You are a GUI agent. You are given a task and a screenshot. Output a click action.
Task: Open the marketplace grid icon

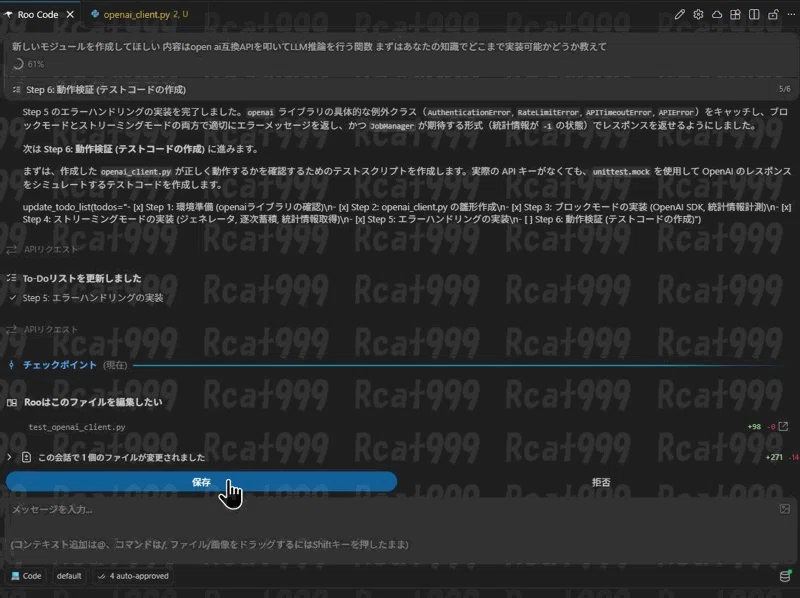735,14
